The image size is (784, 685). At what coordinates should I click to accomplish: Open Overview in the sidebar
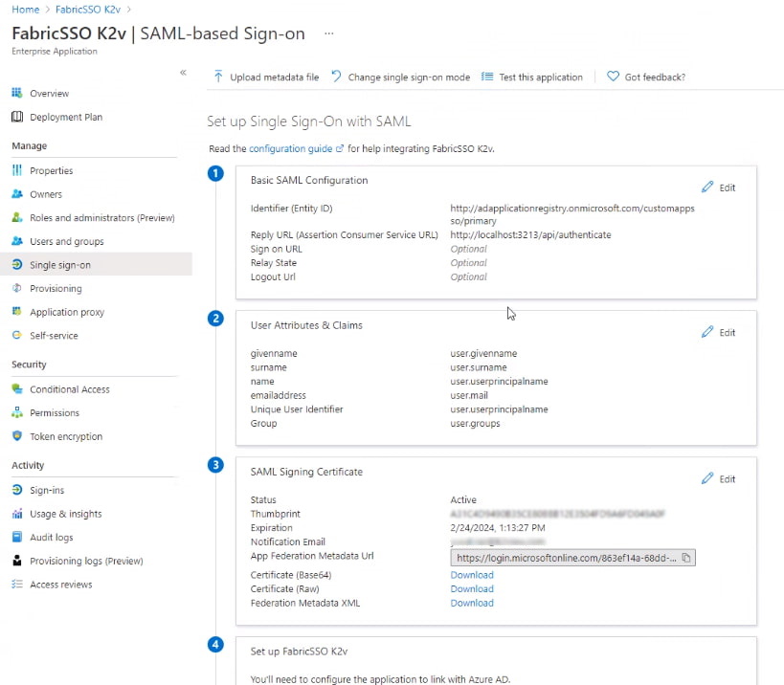(49, 94)
